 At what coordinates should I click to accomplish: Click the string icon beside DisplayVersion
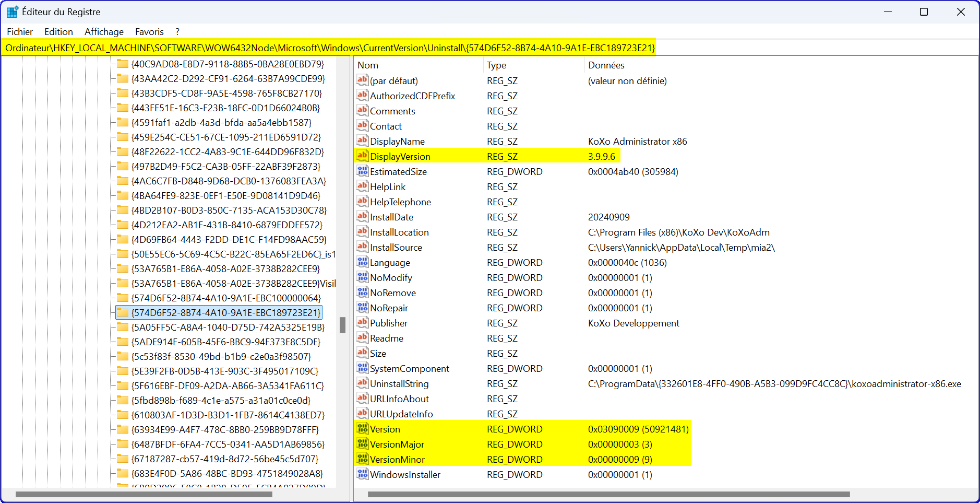click(363, 156)
